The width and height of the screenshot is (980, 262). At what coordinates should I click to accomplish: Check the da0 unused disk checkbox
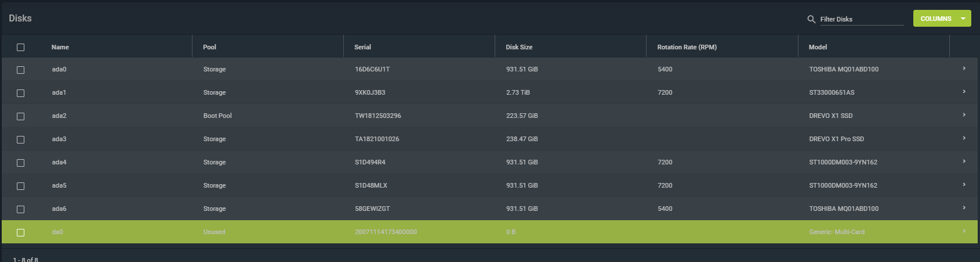coord(21,232)
